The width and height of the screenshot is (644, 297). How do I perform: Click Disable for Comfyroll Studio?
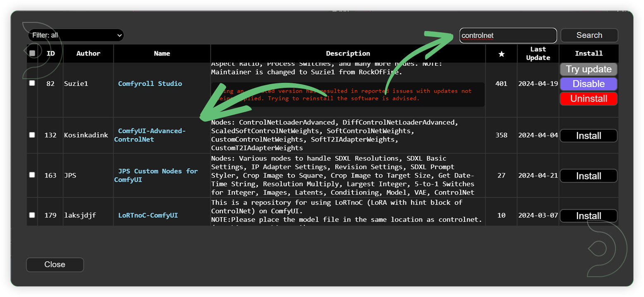pos(589,84)
